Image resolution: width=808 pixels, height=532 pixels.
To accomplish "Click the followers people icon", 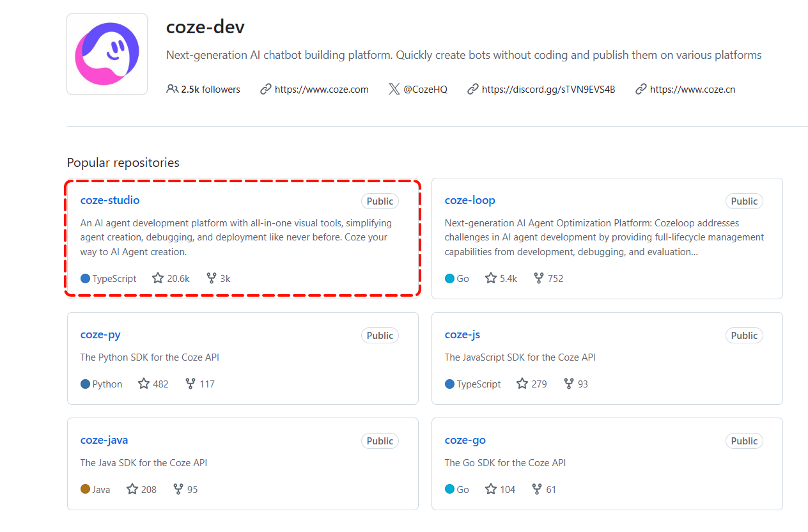I will click(x=172, y=89).
